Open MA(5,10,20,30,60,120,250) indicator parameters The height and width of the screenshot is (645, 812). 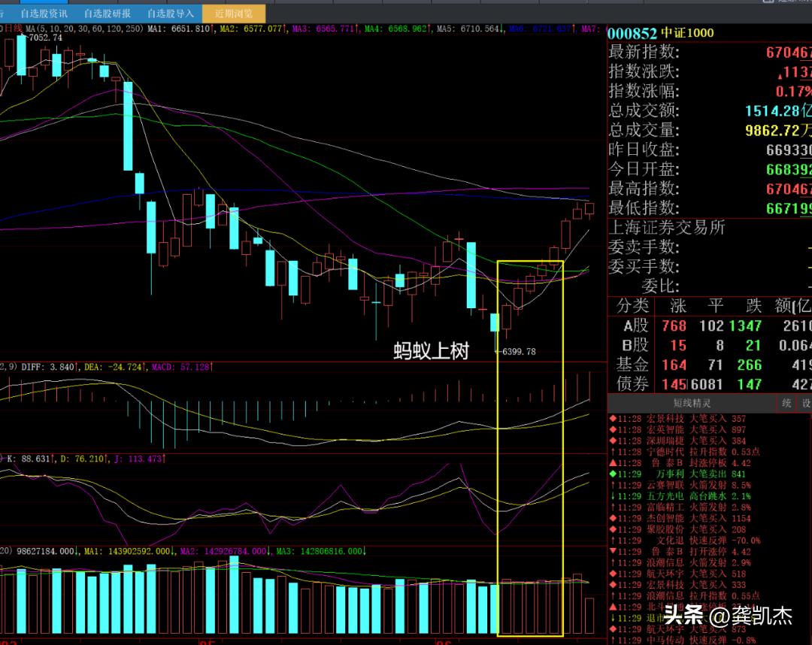83,29
